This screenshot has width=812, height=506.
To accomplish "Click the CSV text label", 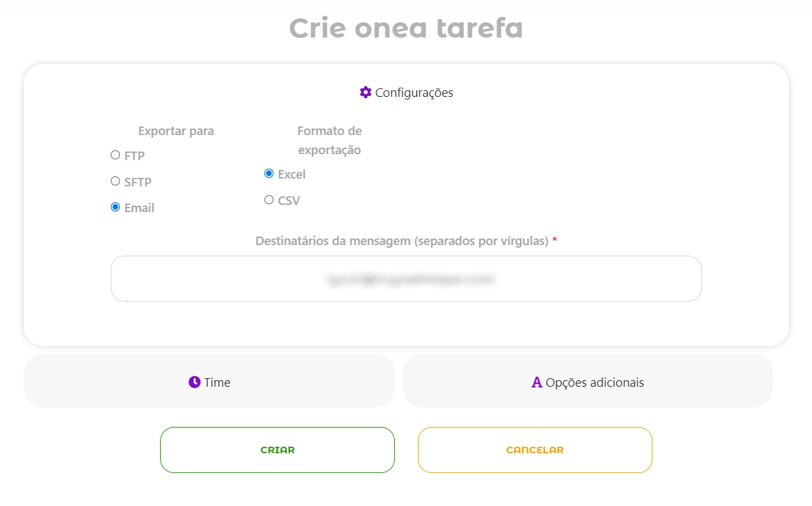I will 289,201.
